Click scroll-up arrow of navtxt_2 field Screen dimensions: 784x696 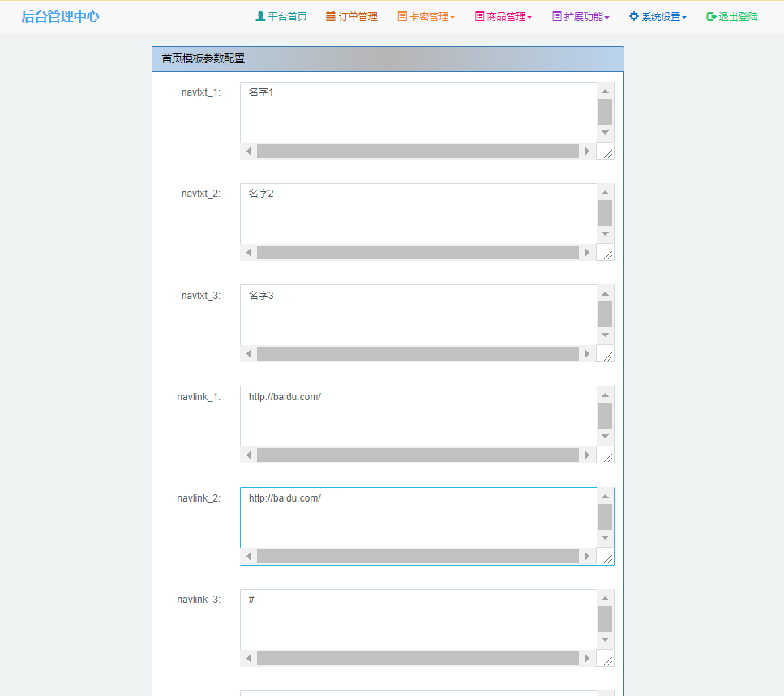605,192
